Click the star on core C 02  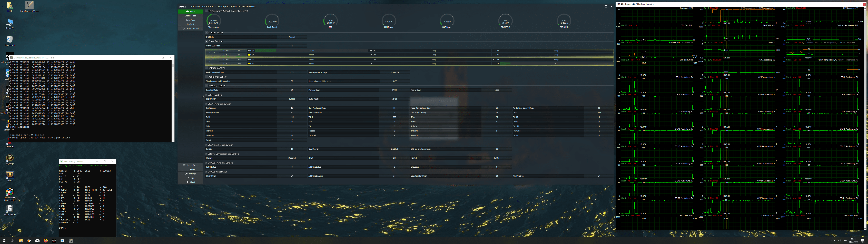(371, 51)
